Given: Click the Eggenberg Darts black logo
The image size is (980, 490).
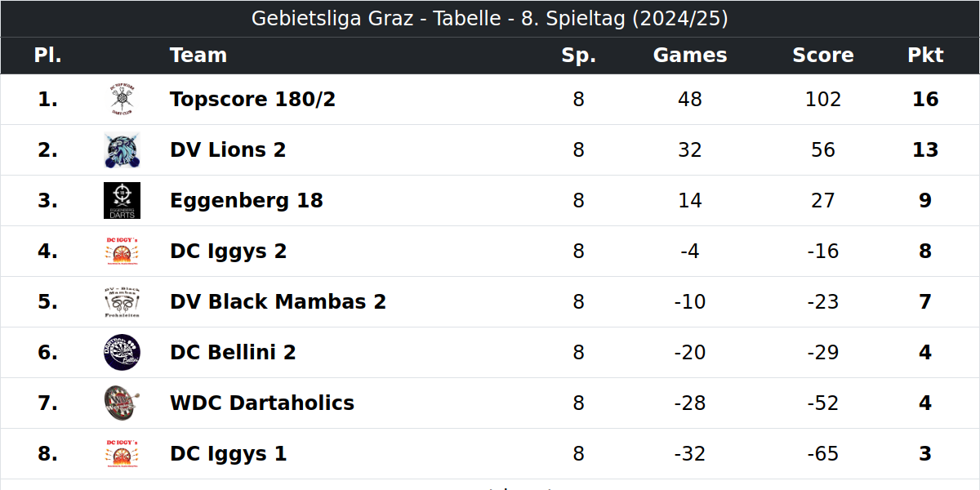Looking at the screenshot, I should [x=122, y=201].
